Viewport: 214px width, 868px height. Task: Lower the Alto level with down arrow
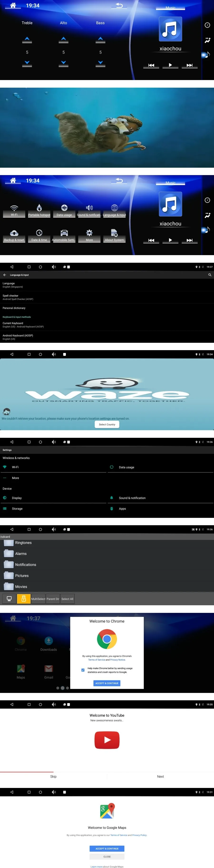point(63,63)
